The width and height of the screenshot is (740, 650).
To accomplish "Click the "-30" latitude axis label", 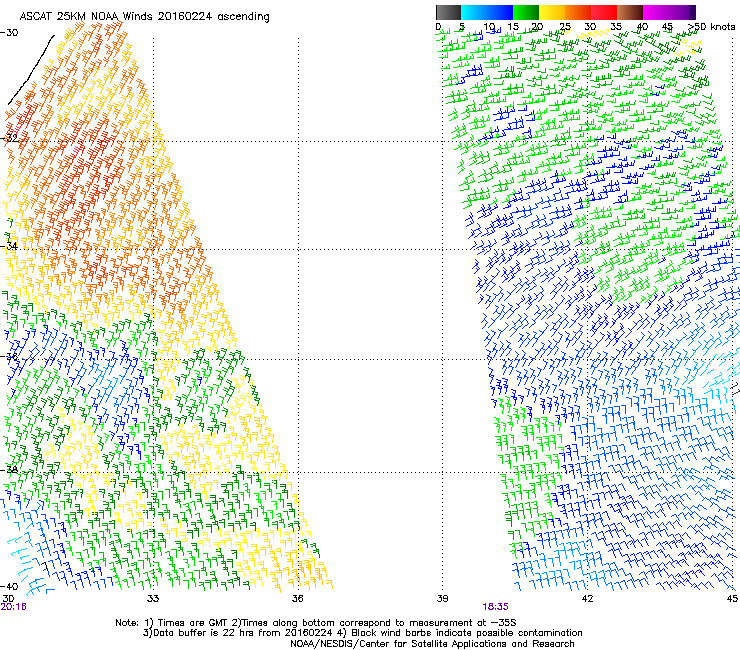I will coord(9,33).
